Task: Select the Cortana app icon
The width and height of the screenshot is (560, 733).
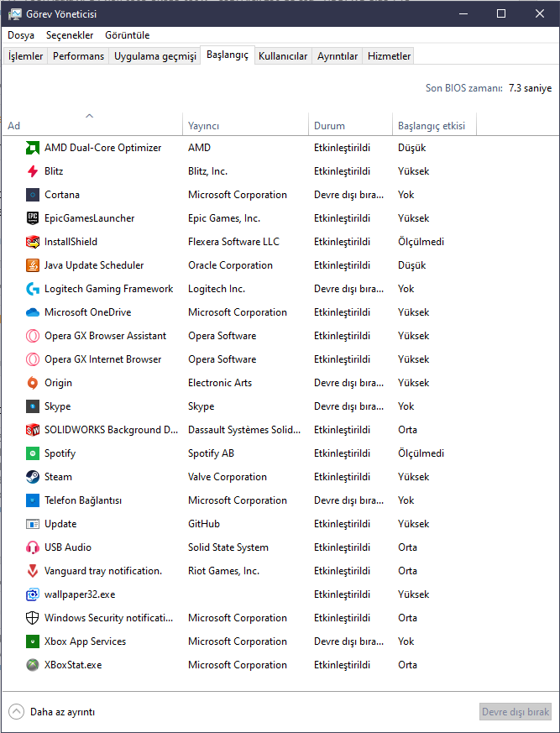Action: coord(32,195)
